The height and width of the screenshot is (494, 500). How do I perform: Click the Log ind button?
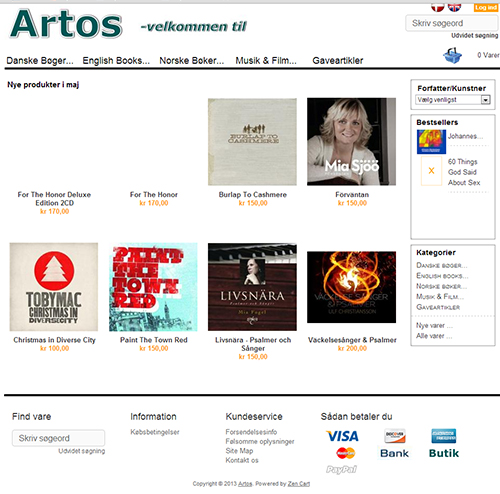tap(486, 7)
